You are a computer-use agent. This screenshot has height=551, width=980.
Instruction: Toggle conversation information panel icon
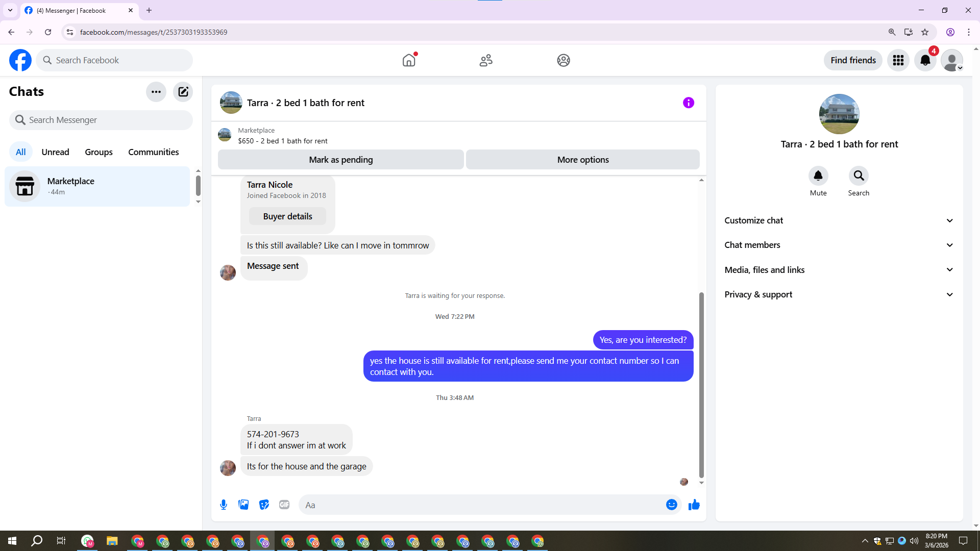(688, 103)
